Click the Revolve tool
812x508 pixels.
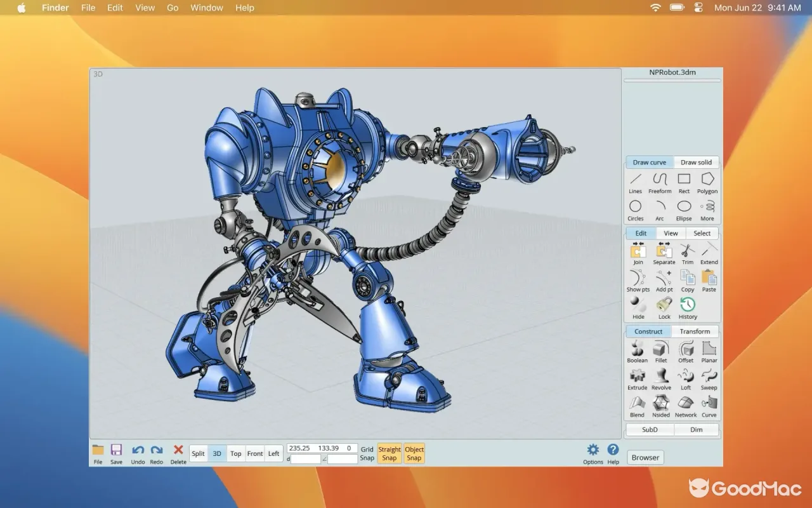click(661, 379)
